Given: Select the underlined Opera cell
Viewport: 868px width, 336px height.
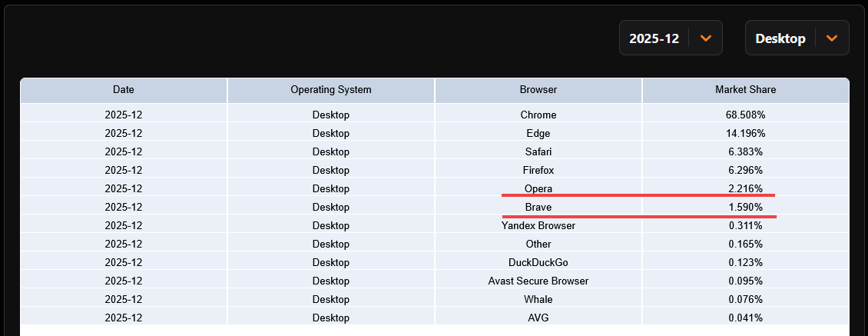Looking at the screenshot, I should point(538,188).
